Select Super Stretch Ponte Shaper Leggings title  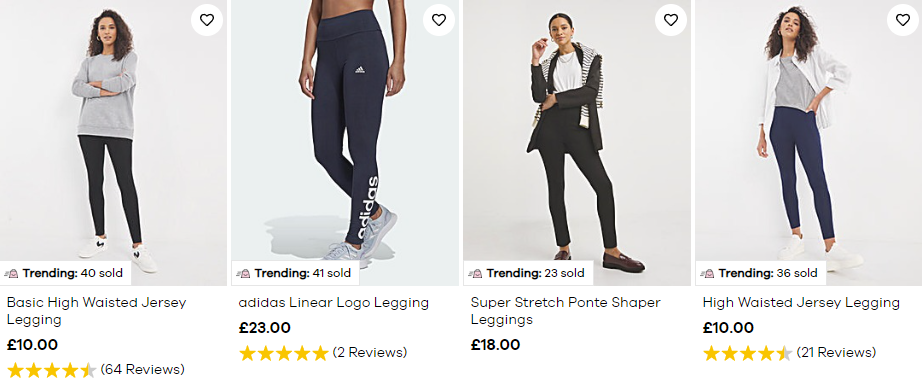pos(566,311)
